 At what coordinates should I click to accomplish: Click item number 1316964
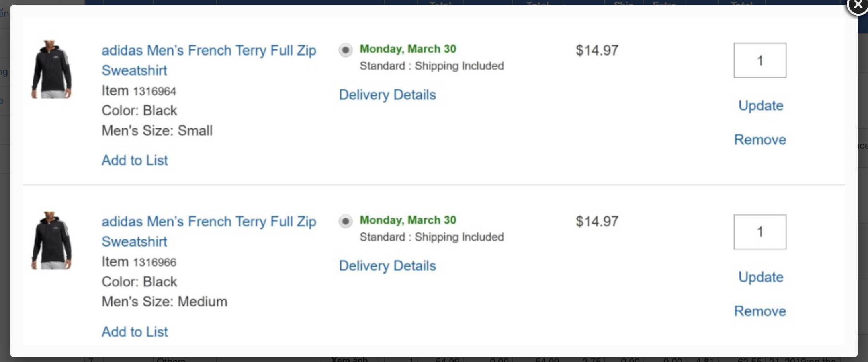pos(155,91)
